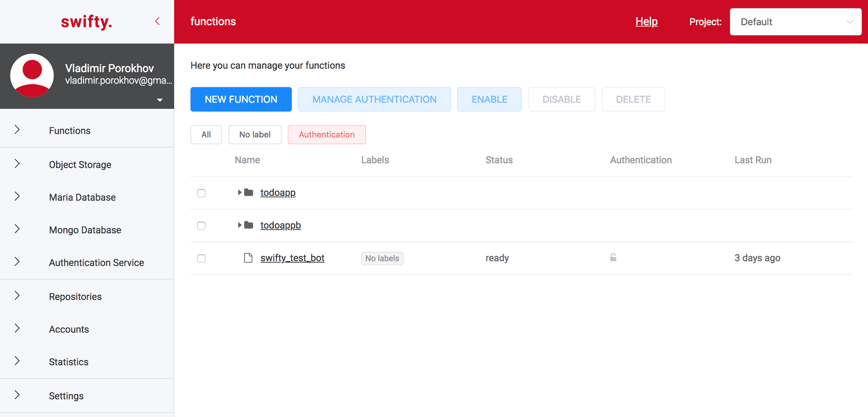
Task: Select the checkbox for todoappb
Action: [x=201, y=225]
